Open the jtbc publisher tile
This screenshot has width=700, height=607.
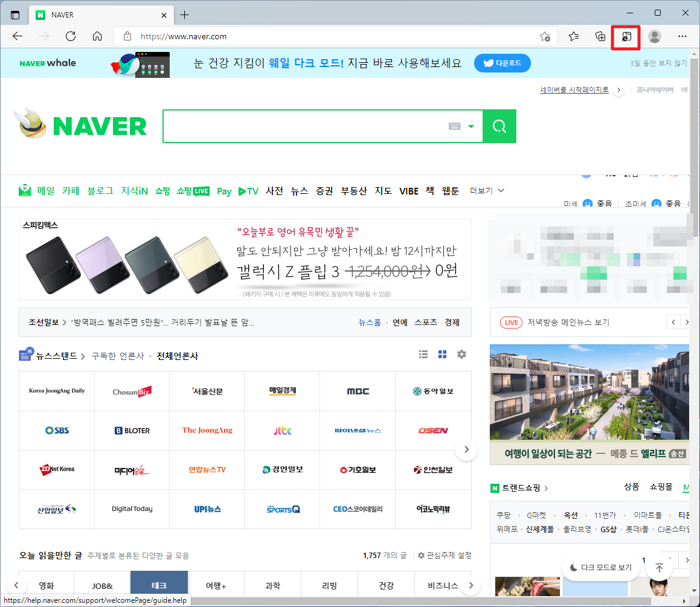(282, 430)
